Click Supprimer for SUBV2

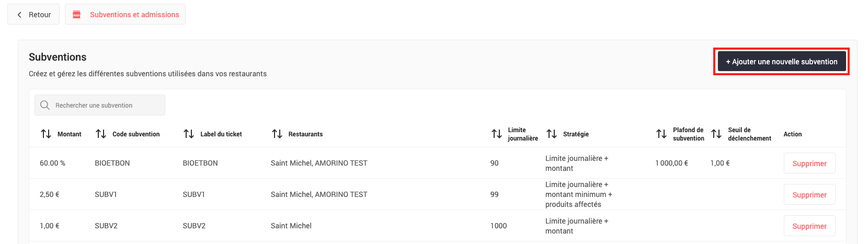(809, 226)
